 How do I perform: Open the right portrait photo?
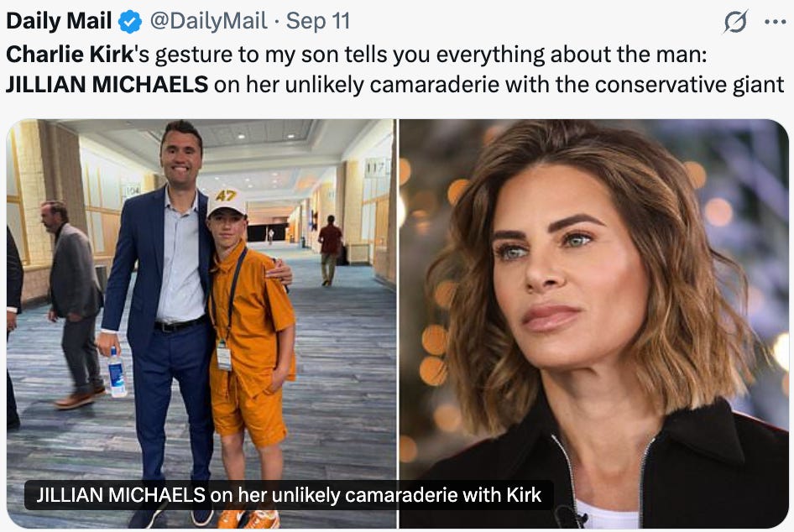594,324
